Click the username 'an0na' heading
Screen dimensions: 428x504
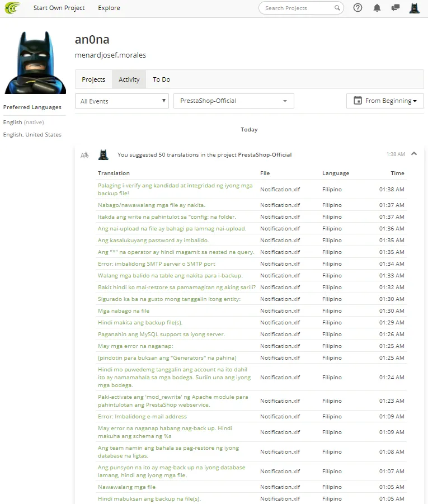pos(92,40)
